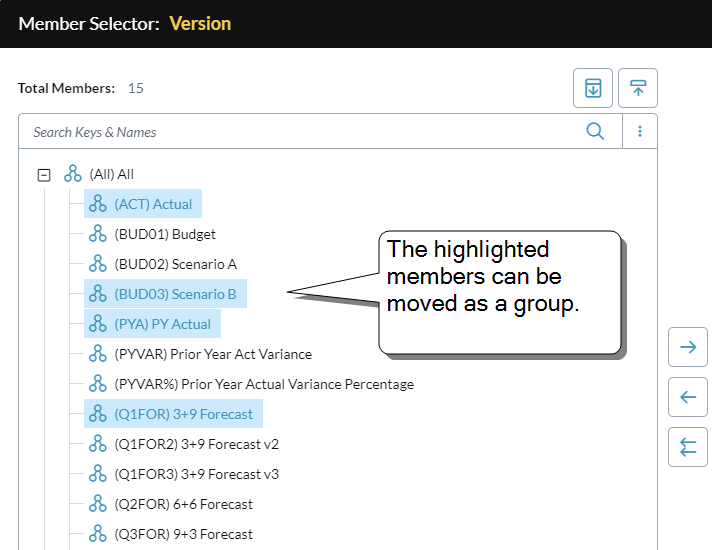Select the (Q1FOR) 3+9 Forecast member
This screenshot has width=712, height=550.
[183, 414]
